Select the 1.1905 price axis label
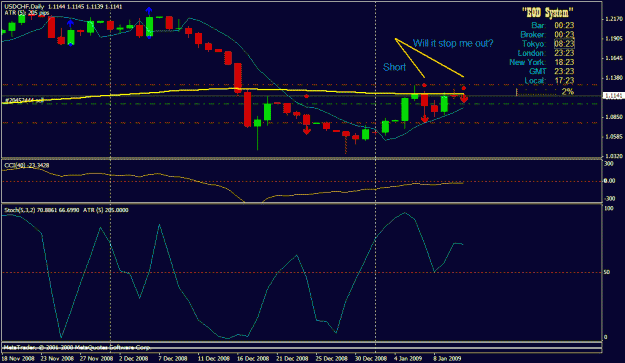This screenshot has width=625, height=363. pyautogui.click(x=614, y=39)
